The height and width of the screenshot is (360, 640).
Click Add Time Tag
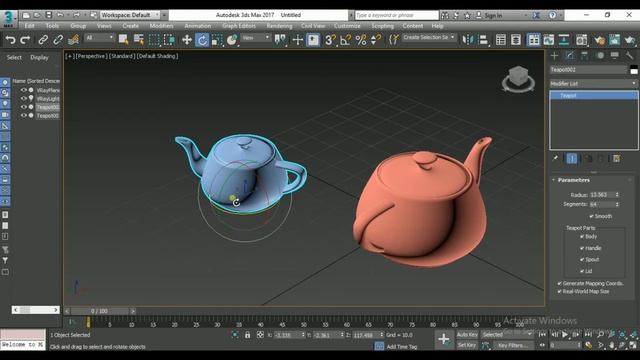coord(402,347)
